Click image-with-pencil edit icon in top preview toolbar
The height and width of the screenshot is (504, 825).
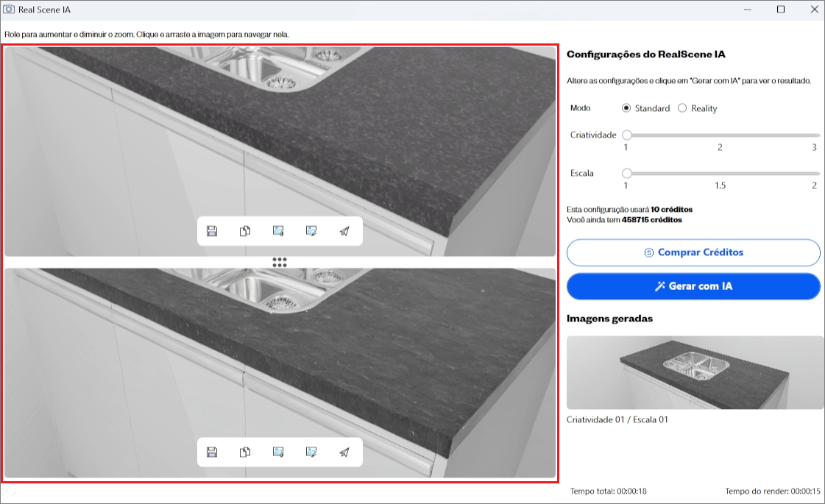[x=311, y=231]
